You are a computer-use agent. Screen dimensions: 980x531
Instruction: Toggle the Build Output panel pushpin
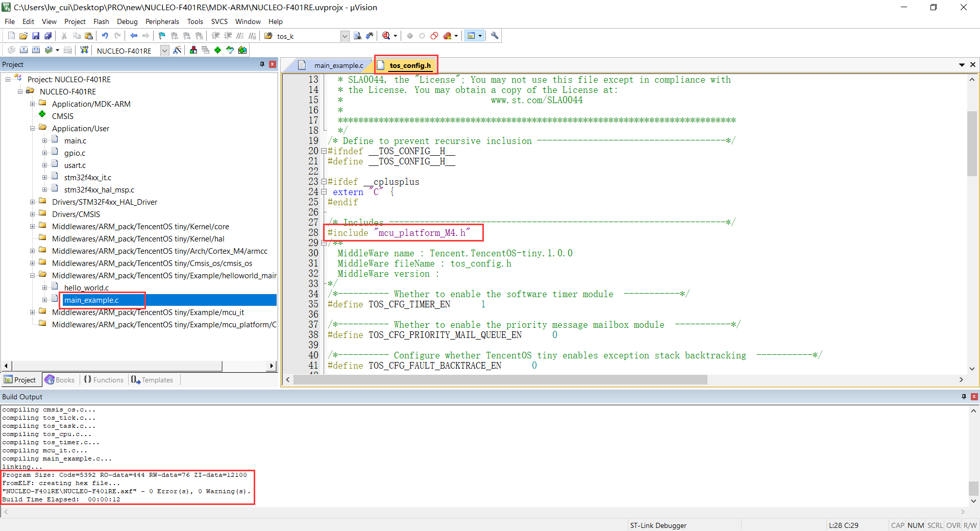tap(964, 397)
